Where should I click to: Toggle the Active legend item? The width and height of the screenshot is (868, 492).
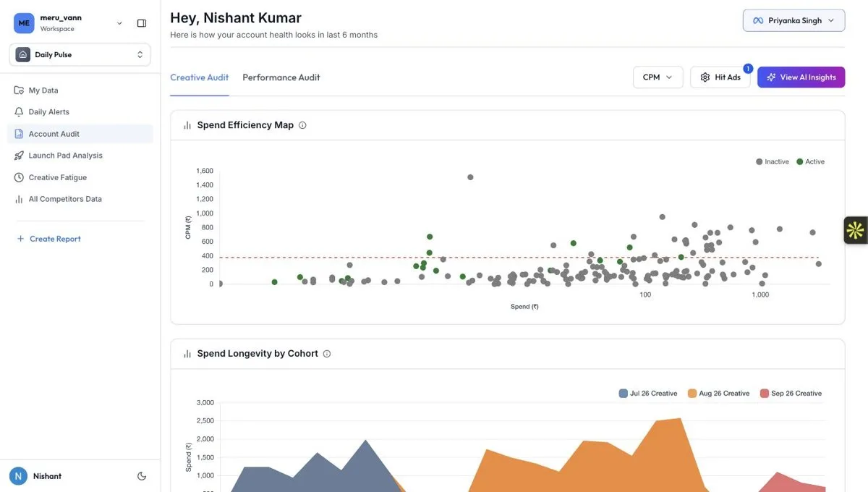pyautogui.click(x=811, y=162)
